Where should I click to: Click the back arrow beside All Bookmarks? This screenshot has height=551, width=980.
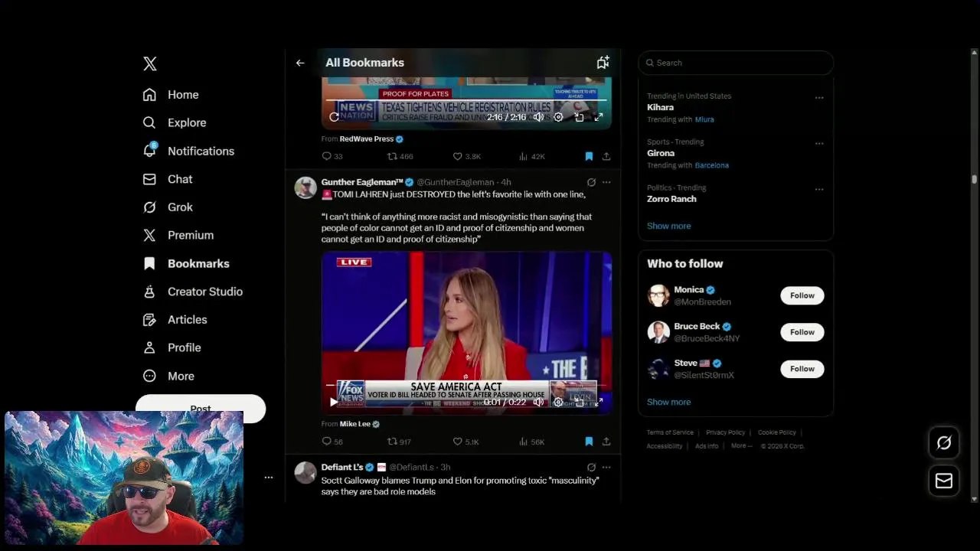point(300,63)
